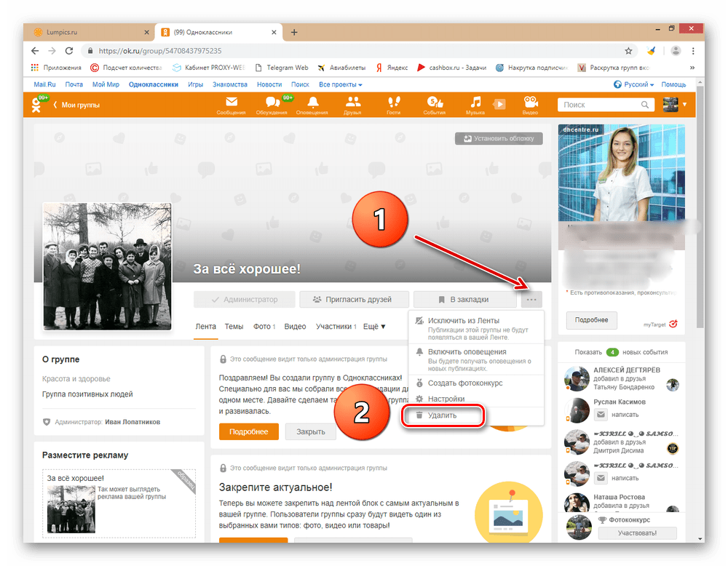Image resolution: width=728 pixels, height=566 pixels.
Task: Select Включить оповещения menu item
Action: pyautogui.click(x=476, y=359)
